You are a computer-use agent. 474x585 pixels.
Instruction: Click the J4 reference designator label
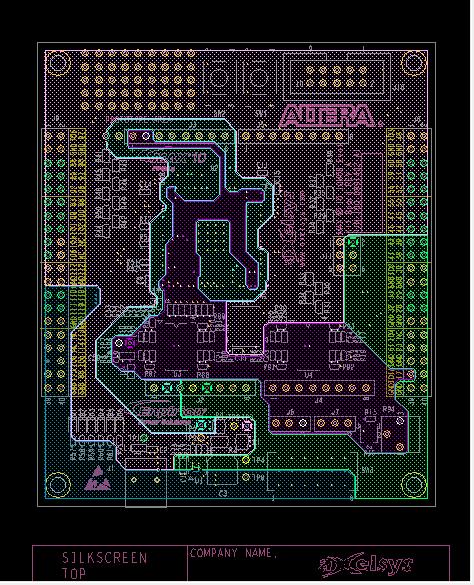[318, 401]
